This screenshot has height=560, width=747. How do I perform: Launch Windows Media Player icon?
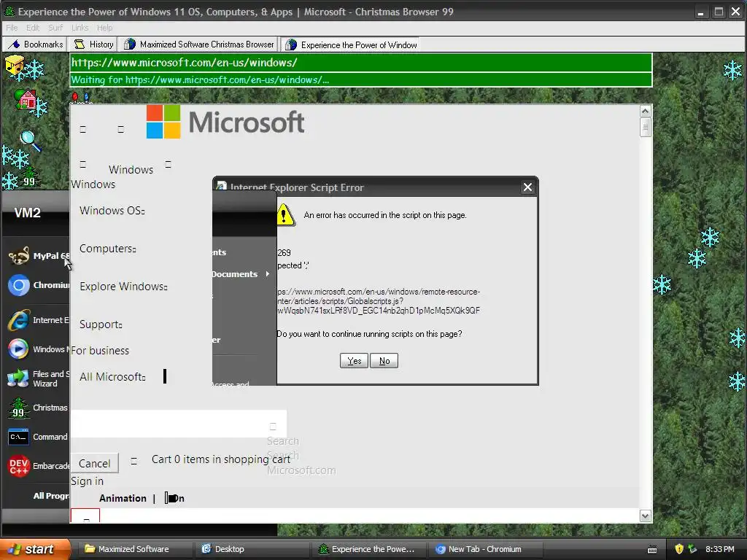point(19,349)
